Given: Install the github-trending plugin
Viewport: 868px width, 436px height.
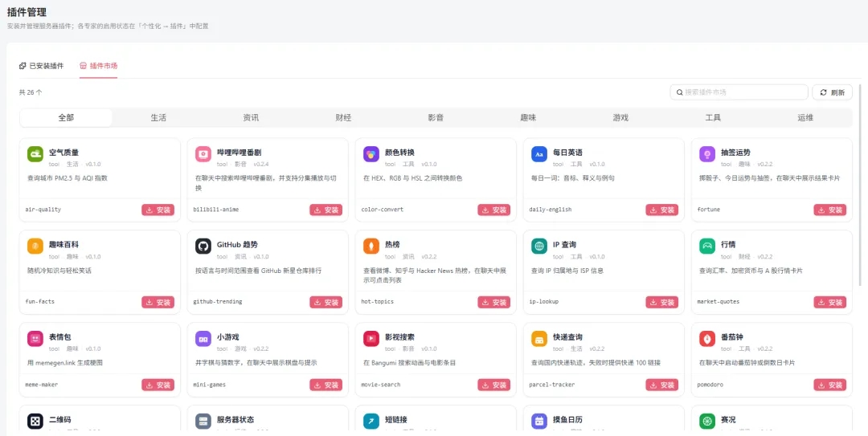Looking at the screenshot, I should click(x=326, y=302).
